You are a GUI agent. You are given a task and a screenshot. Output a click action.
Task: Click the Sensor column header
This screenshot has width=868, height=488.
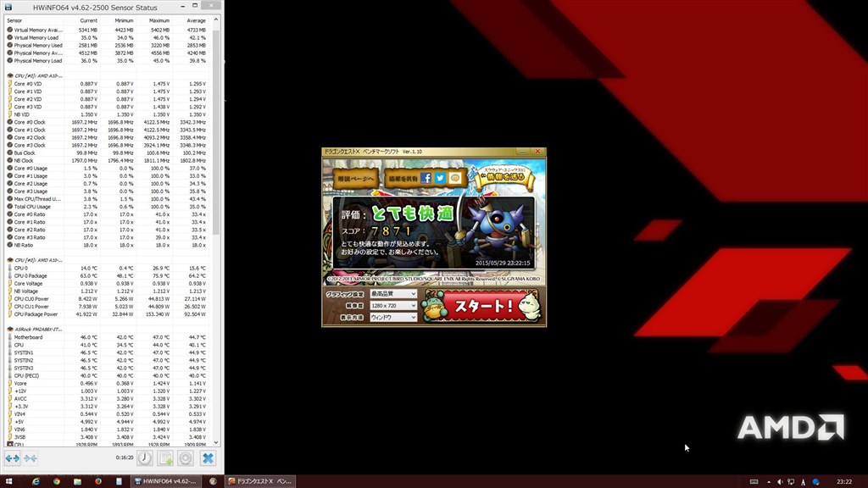coord(34,20)
